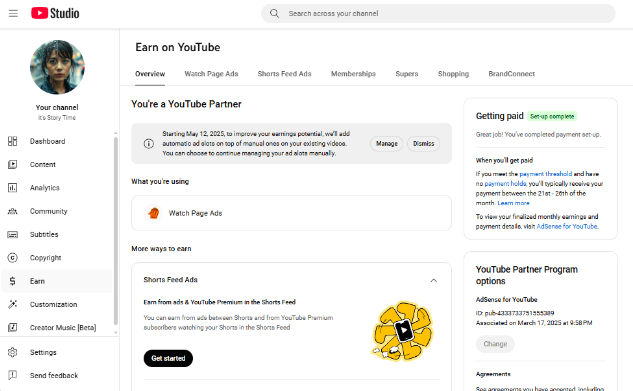
Task: Click the Shorts Feed Ads section header text
Action: click(170, 280)
